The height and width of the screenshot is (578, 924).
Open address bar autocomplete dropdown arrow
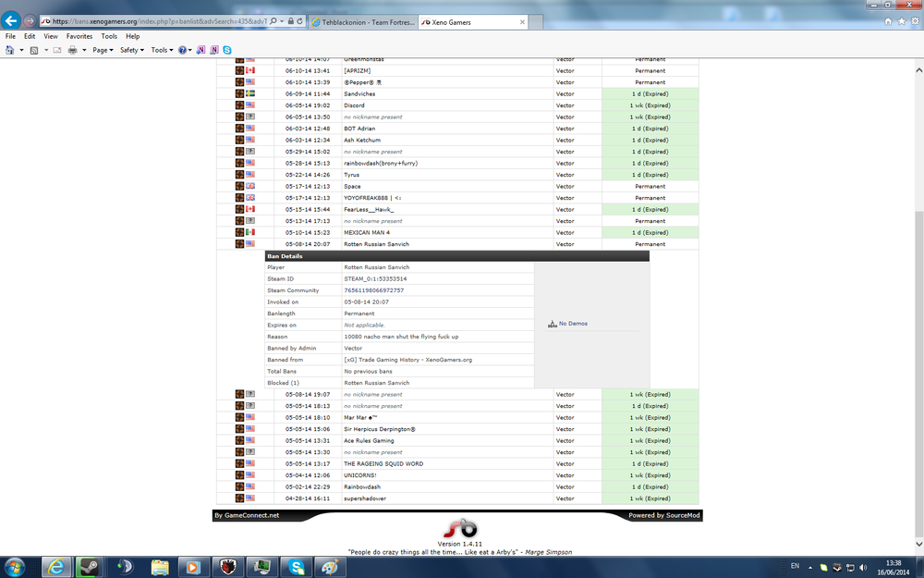(x=282, y=21)
